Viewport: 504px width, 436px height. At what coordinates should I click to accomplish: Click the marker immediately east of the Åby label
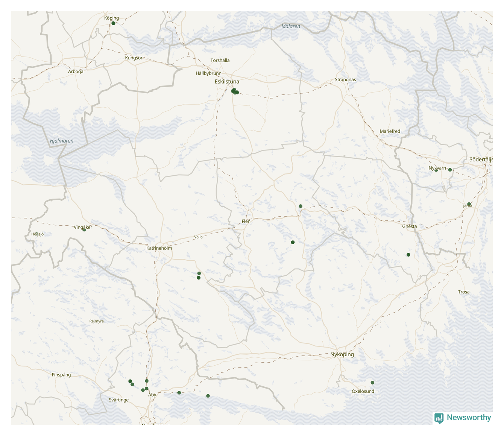(x=179, y=393)
